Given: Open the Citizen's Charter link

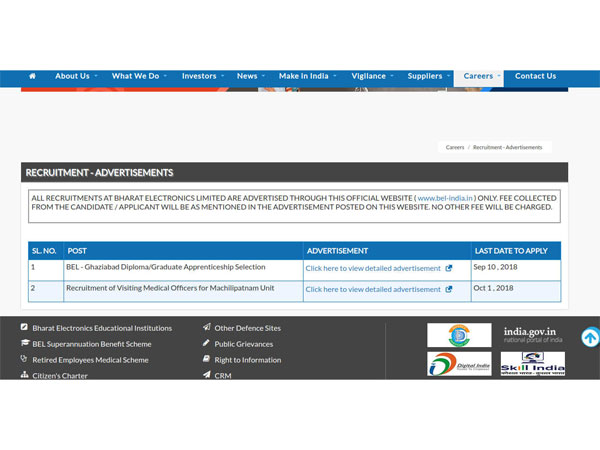Looking at the screenshot, I should click(60, 376).
